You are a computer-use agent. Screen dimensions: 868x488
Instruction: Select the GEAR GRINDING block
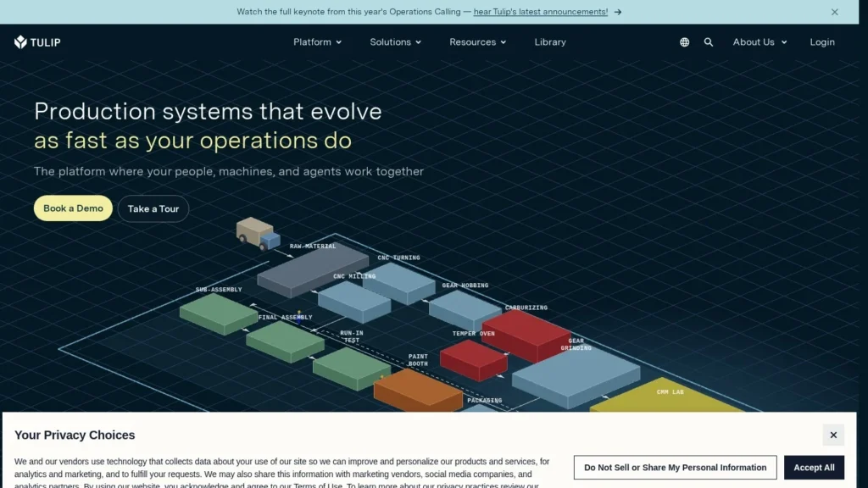(x=576, y=379)
